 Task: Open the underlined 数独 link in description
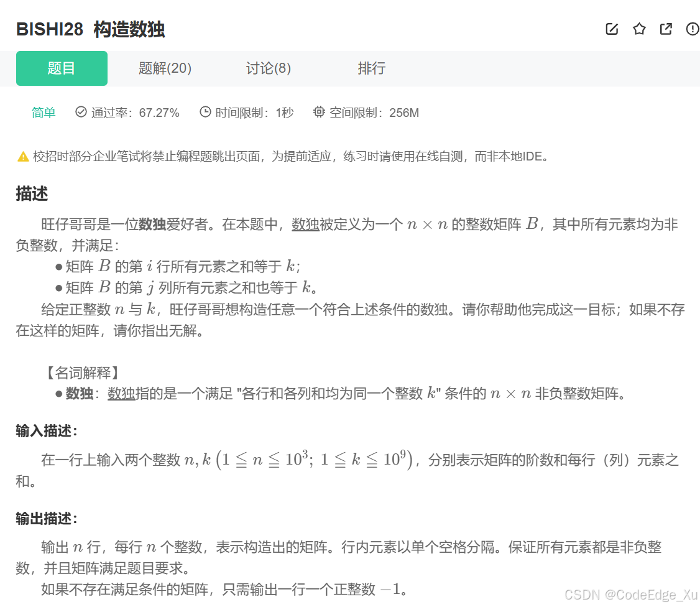coord(305,225)
